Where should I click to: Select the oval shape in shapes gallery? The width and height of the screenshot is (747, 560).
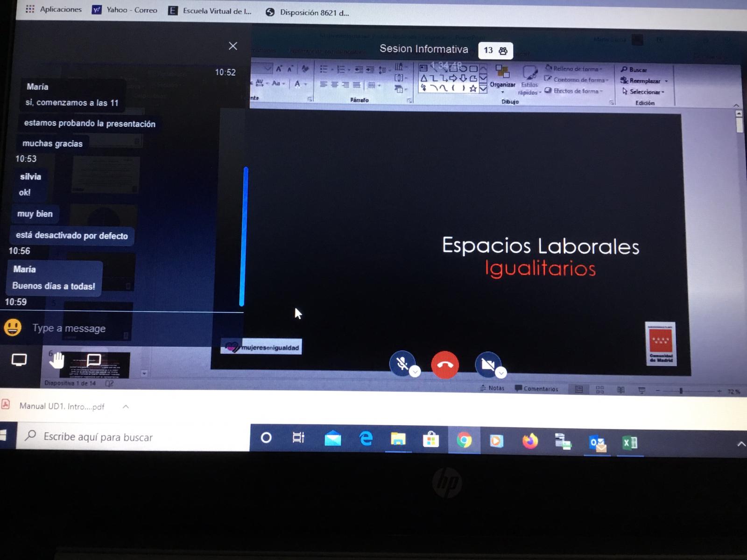[463, 68]
